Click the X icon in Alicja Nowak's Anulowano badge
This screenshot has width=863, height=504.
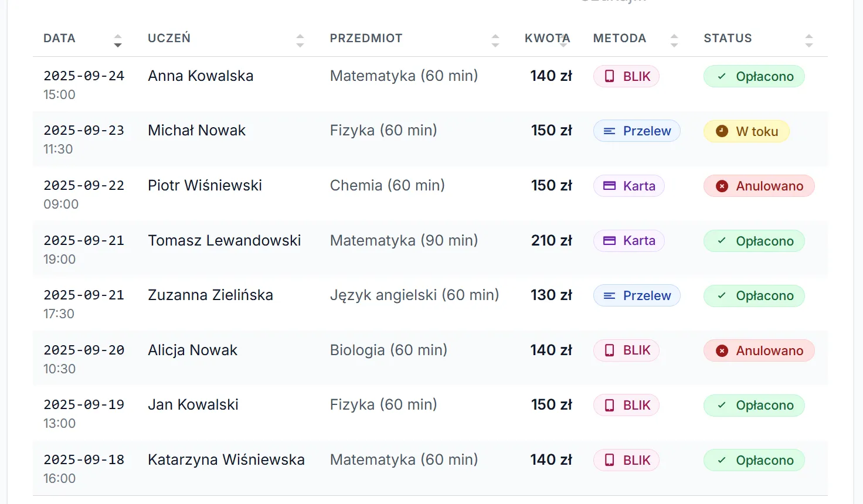coord(722,350)
